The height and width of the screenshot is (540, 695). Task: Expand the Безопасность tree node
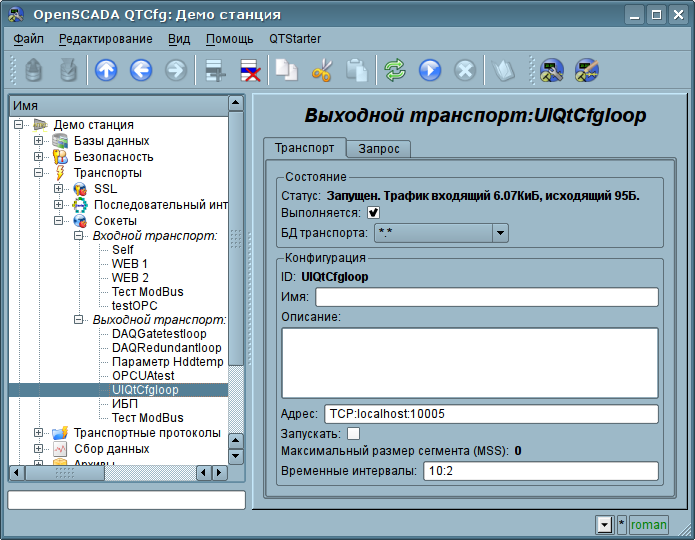[x=39, y=157]
